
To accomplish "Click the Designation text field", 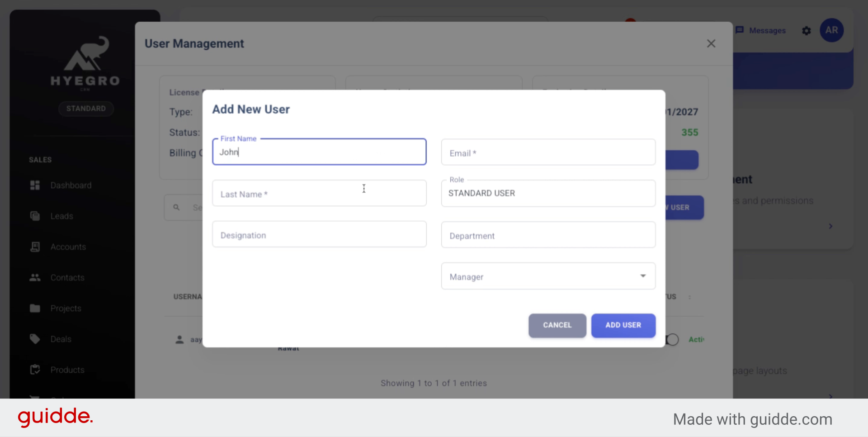I will click(319, 235).
